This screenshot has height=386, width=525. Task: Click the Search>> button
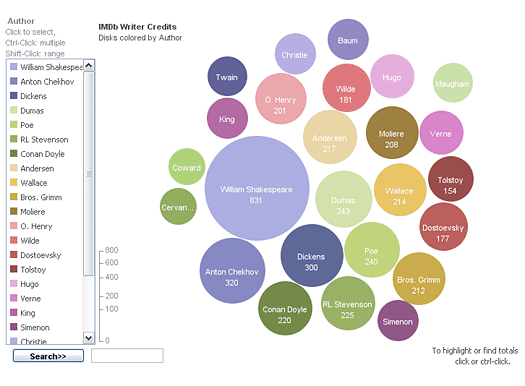pyautogui.click(x=48, y=356)
